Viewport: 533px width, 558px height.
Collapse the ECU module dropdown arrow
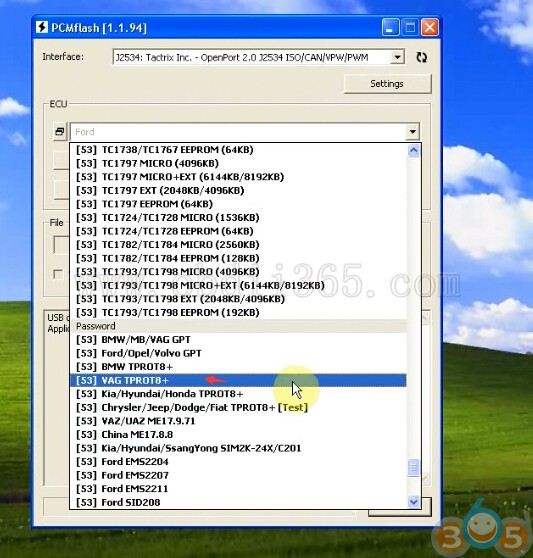pyautogui.click(x=412, y=132)
